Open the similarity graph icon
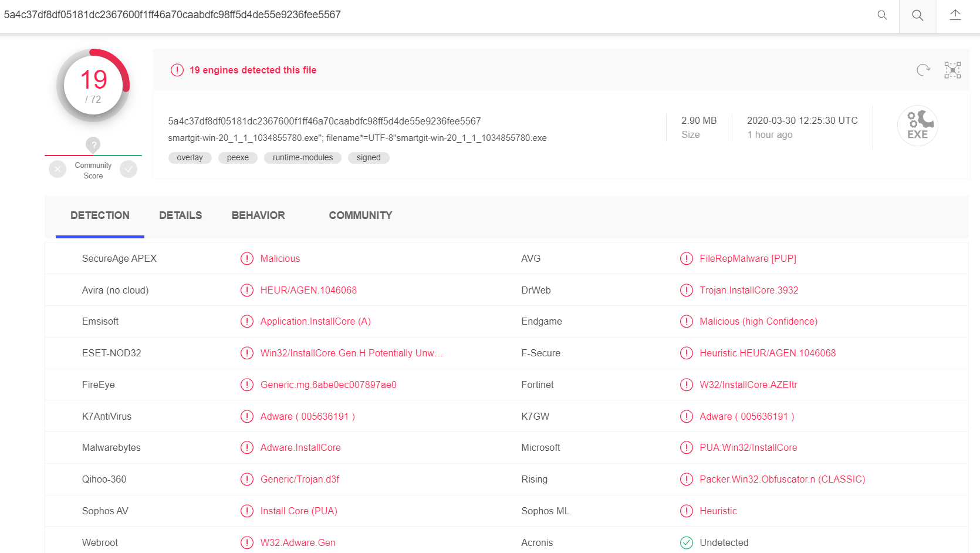 pos(952,70)
